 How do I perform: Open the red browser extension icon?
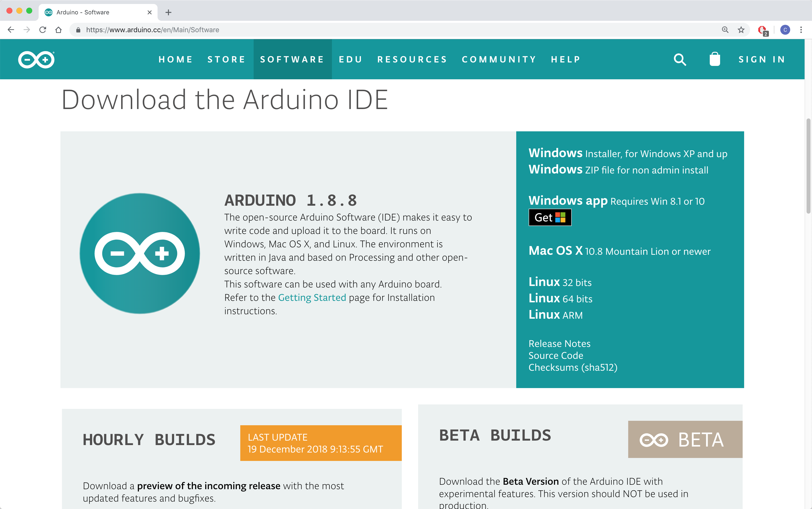762,30
